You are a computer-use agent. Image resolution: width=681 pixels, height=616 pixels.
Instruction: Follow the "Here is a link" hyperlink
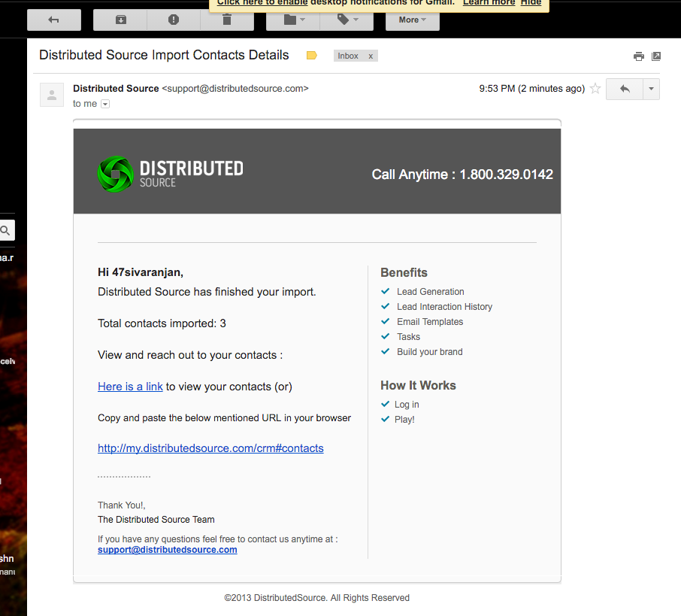click(130, 387)
